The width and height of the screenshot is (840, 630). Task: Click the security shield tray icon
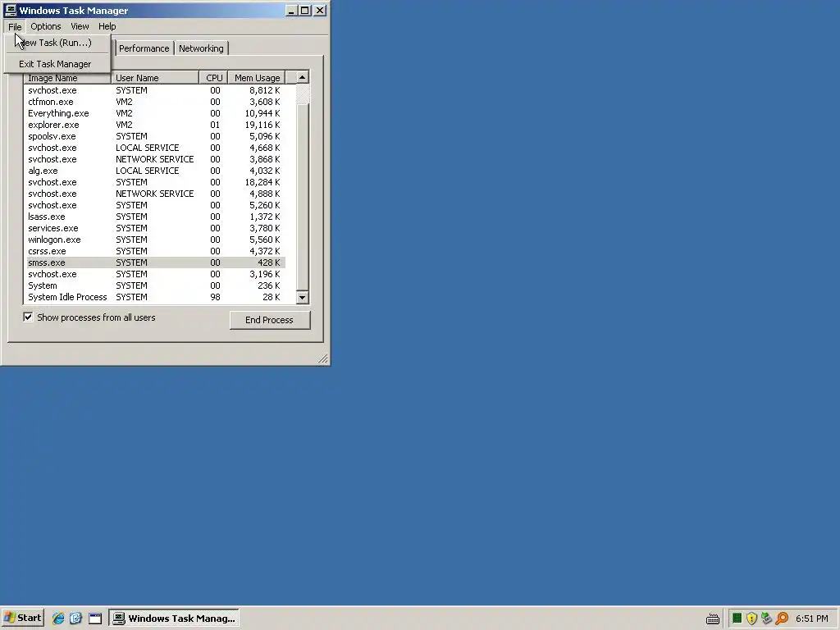pos(751,619)
